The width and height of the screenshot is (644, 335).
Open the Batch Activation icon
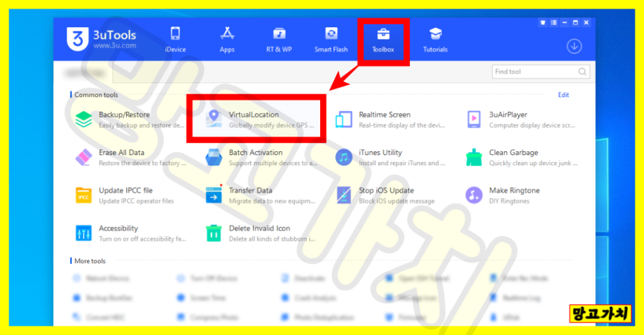point(213,157)
